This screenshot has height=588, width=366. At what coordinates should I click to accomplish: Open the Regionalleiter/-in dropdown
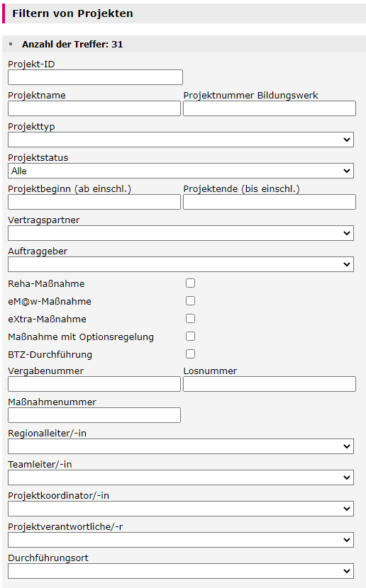pos(181,446)
